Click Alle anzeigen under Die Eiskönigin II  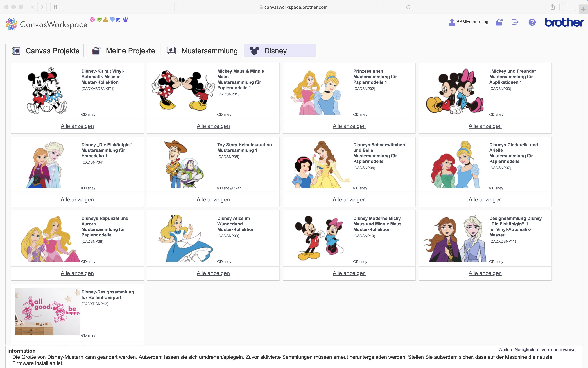click(x=485, y=273)
